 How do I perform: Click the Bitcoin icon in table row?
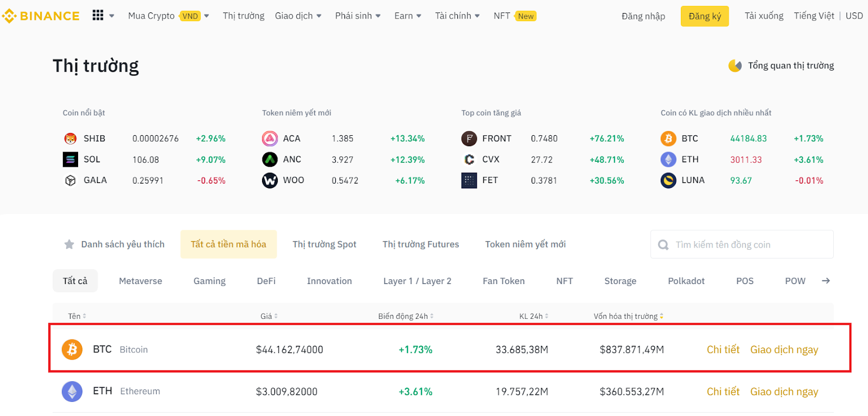click(x=72, y=349)
